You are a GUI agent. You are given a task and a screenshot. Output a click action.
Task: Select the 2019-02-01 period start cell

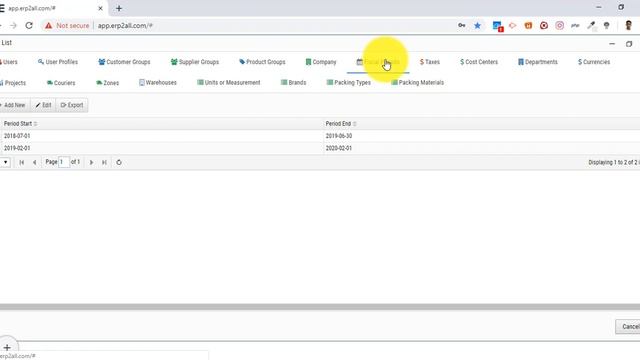tap(162, 148)
